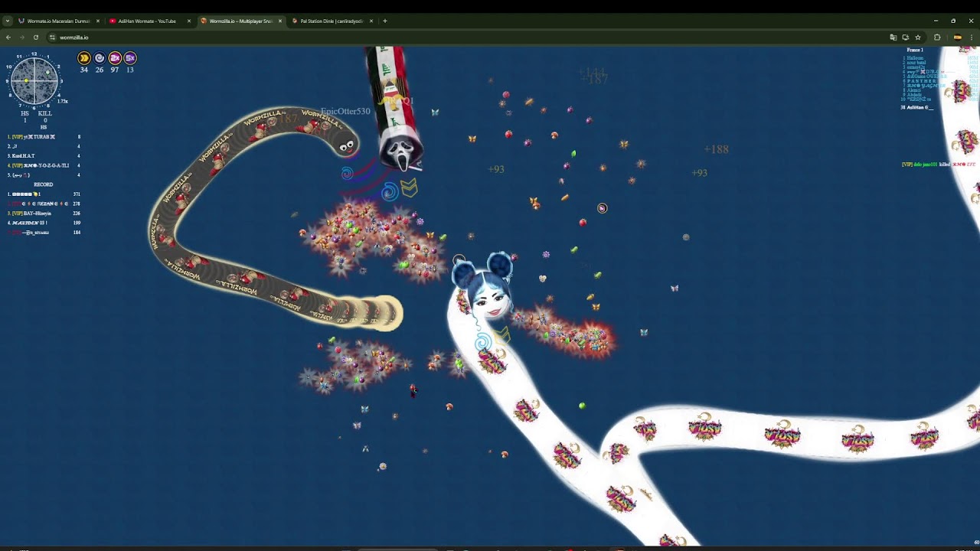Bookmark this page with the star icon

[x=917, y=37]
